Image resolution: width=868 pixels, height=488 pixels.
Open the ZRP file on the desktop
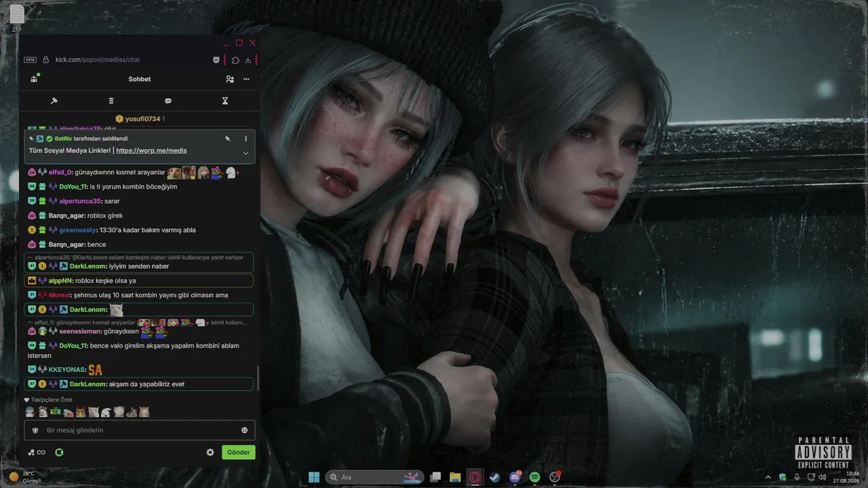point(17,18)
